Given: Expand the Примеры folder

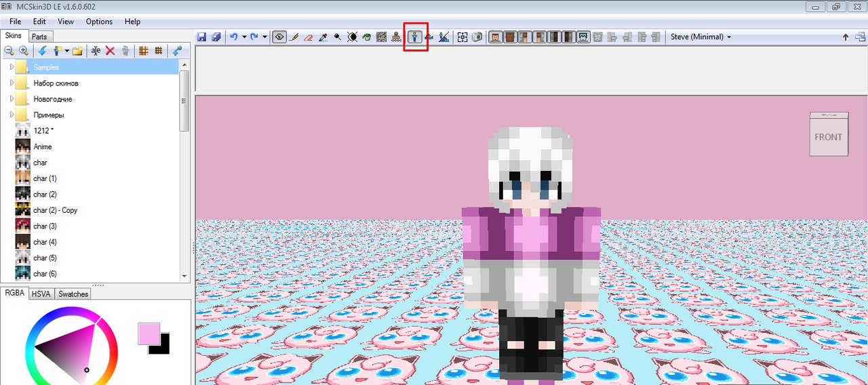Looking at the screenshot, I should (12, 115).
